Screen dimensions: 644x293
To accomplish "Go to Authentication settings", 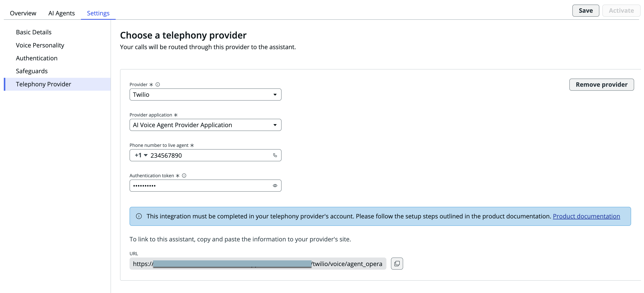I will tap(36, 58).
